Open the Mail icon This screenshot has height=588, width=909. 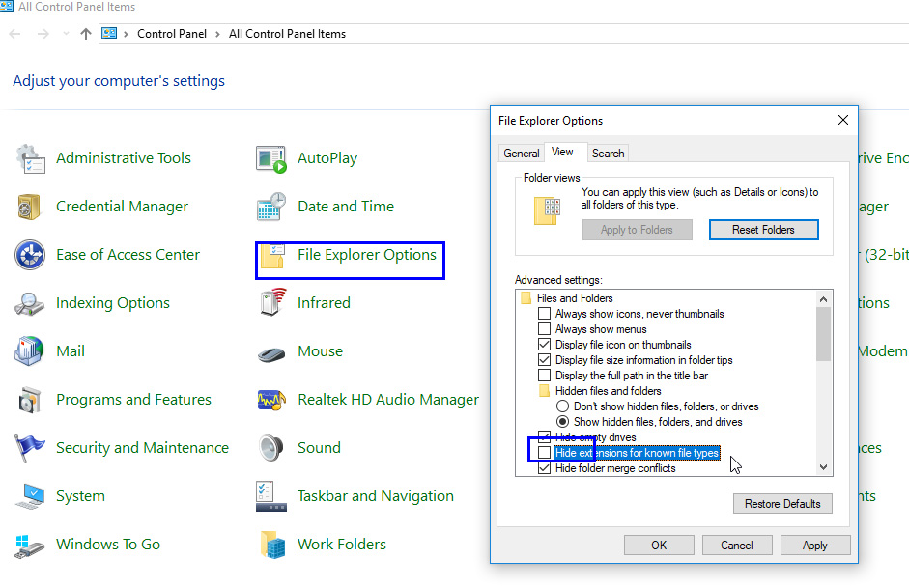click(x=29, y=351)
